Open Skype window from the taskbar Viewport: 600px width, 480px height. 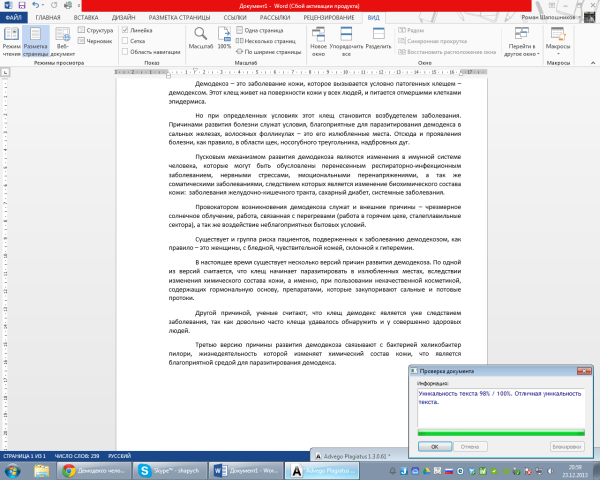(x=169, y=470)
